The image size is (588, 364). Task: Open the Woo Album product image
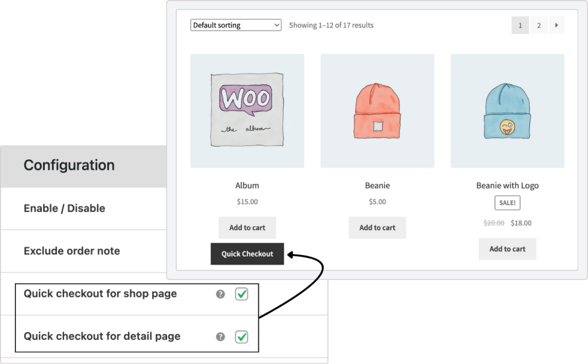[247, 111]
